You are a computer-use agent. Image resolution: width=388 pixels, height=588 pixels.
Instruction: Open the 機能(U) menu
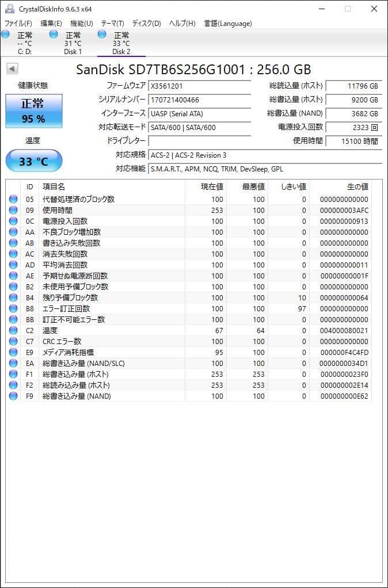click(81, 23)
